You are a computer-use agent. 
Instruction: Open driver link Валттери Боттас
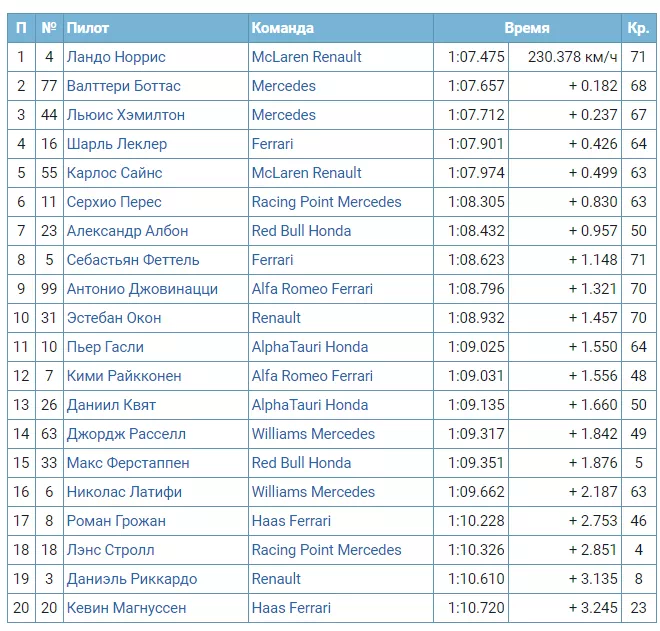124,86
